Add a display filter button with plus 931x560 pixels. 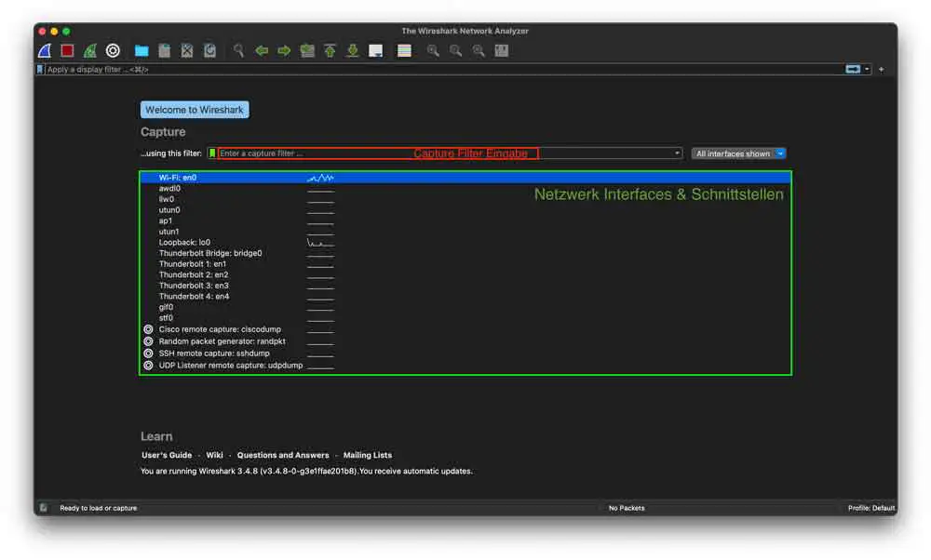881,70
